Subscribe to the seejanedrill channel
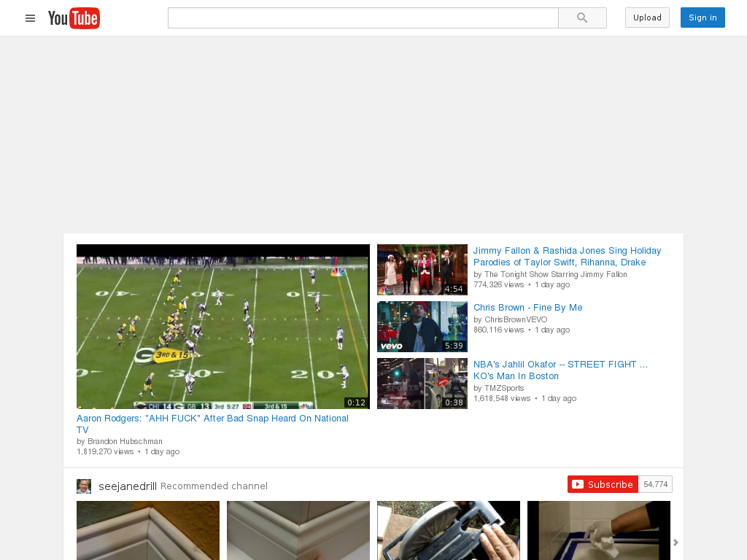 tap(603, 484)
